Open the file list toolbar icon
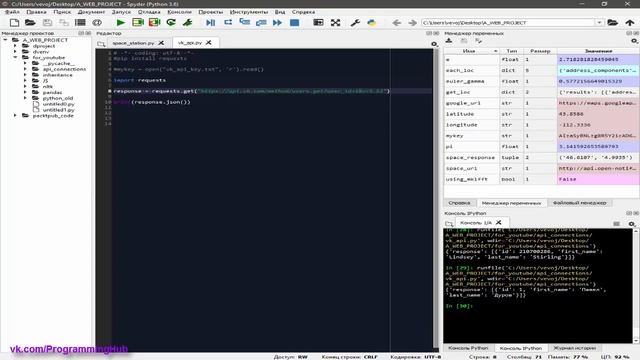Viewport: 640px width, 360px height. click(80, 23)
